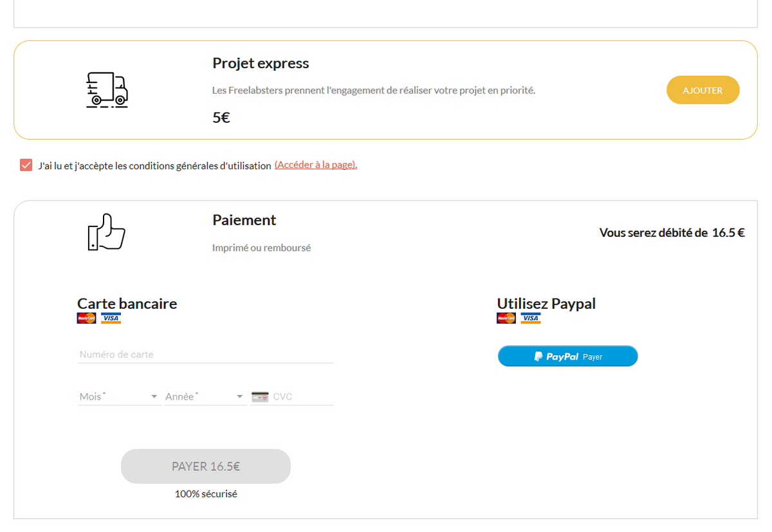
Task: Click the Vous serez débité de 16.5 € text
Action: [672, 233]
